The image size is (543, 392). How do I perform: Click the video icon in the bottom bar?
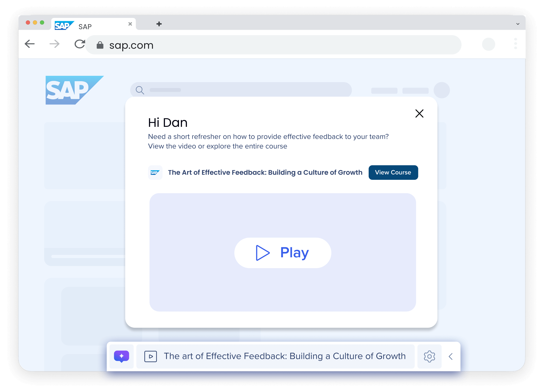(150, 356)
